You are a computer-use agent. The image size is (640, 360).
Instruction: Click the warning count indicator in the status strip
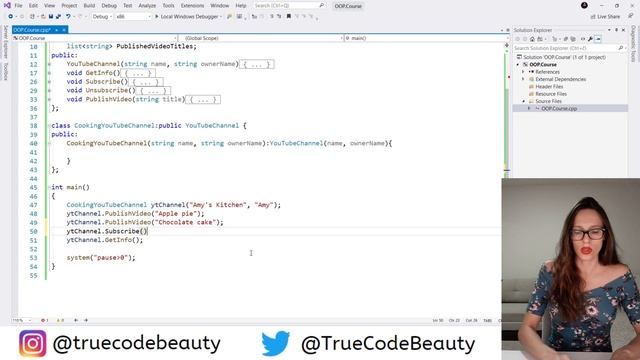(x=60, y=320)
